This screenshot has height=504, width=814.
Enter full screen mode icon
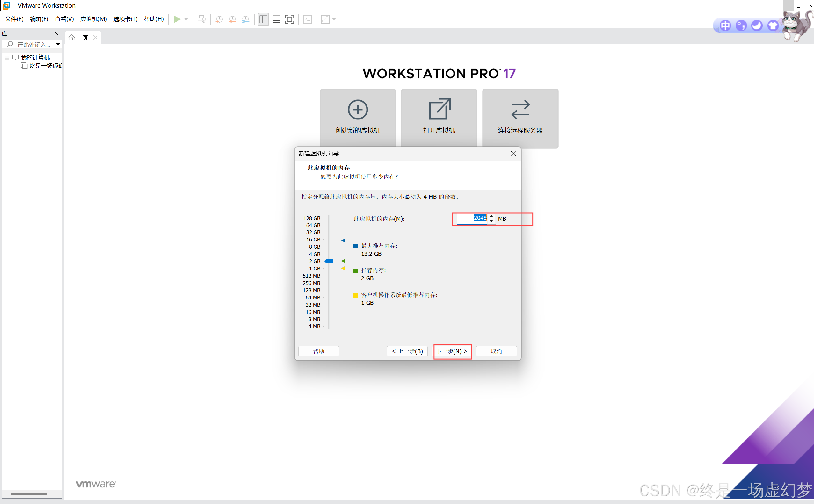tap(289, 19)
